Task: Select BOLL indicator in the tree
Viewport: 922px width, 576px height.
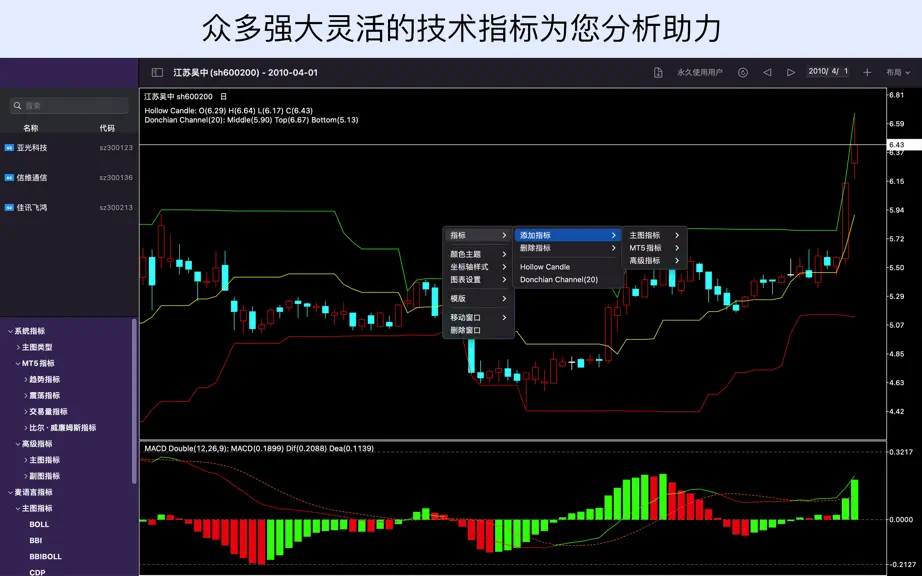Action: point(39,524)
